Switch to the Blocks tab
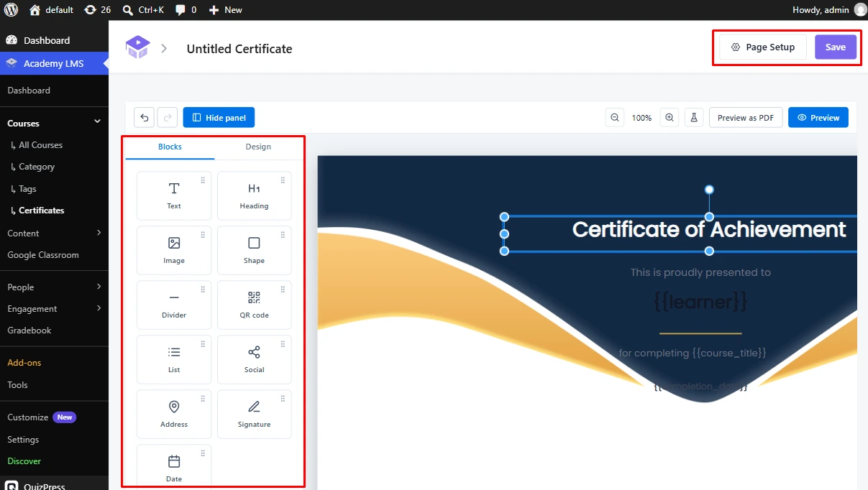 pos(170,147)
